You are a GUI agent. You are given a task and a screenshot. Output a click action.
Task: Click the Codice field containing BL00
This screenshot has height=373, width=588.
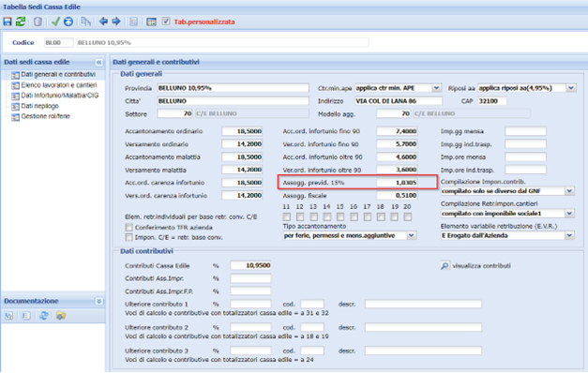pos(58,43)
